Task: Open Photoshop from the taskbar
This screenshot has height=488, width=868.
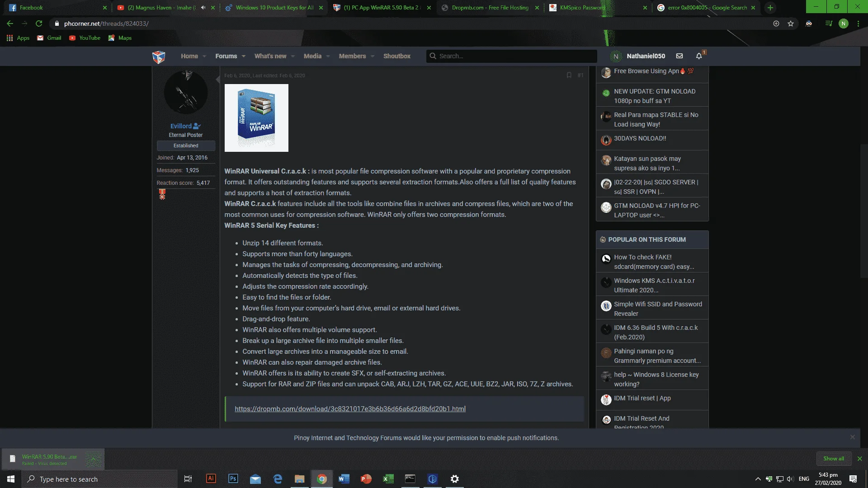Action: [233, 479]
